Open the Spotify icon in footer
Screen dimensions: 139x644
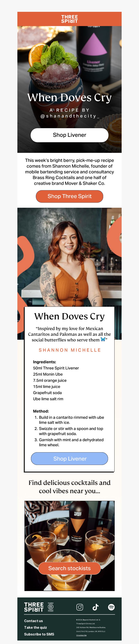tap(111, 607)
